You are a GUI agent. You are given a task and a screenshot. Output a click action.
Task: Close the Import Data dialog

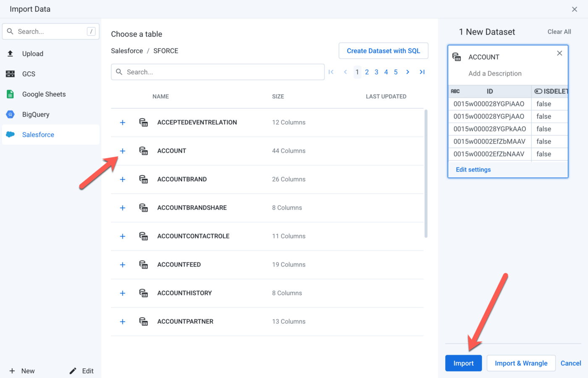[575, 9]
